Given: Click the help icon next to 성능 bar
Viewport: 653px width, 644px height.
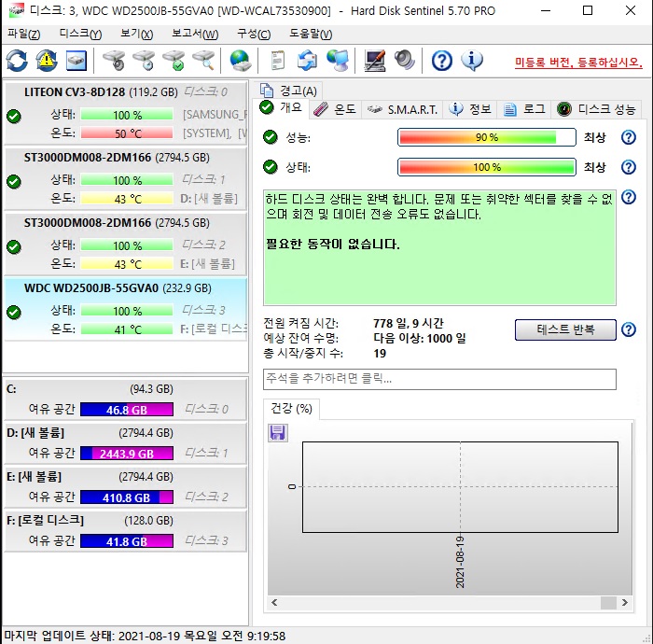Looking at the screenshot, I should point(629,137).
